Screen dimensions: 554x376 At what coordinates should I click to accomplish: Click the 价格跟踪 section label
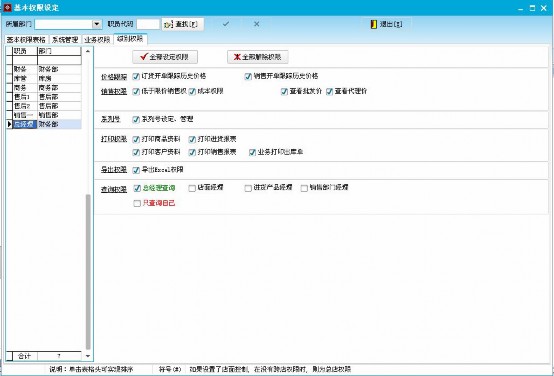pos(113,76)
